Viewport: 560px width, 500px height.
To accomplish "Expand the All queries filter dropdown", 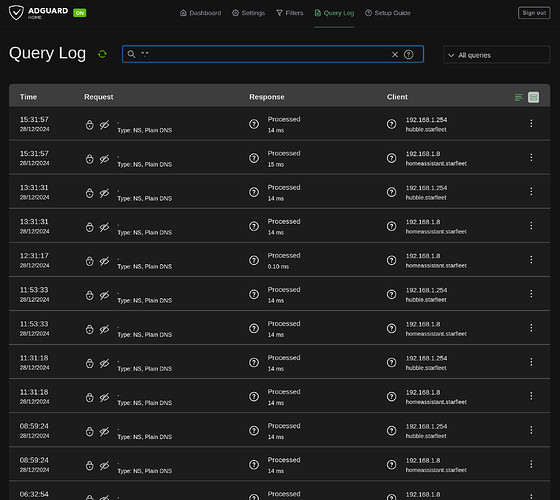I will point(496,55).
